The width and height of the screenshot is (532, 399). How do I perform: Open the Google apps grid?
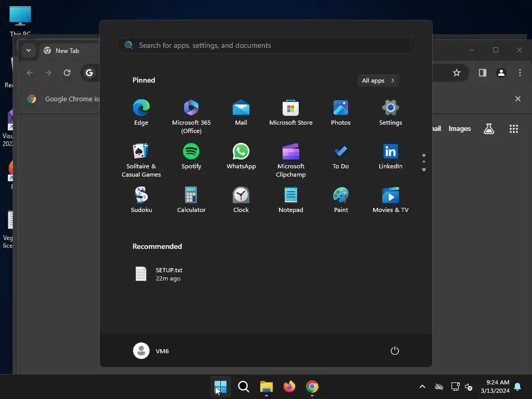[x=514, y=129]
